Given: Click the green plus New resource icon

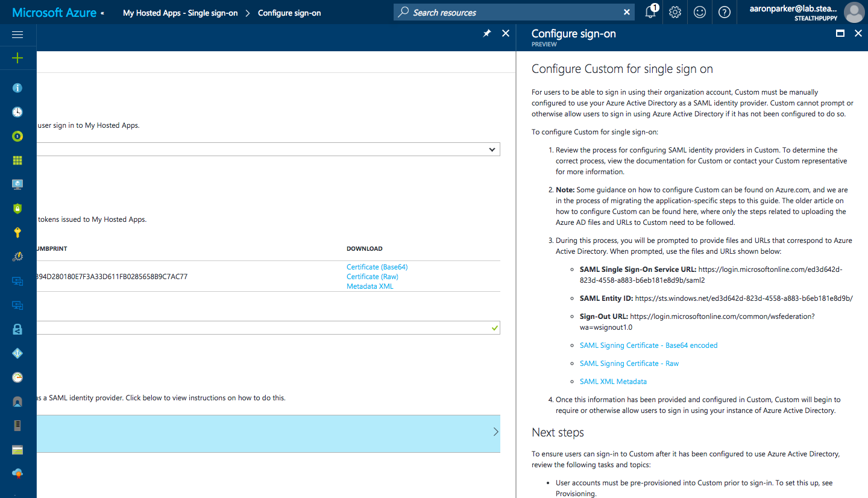Looking at the screenshot, I should [17, 58].
